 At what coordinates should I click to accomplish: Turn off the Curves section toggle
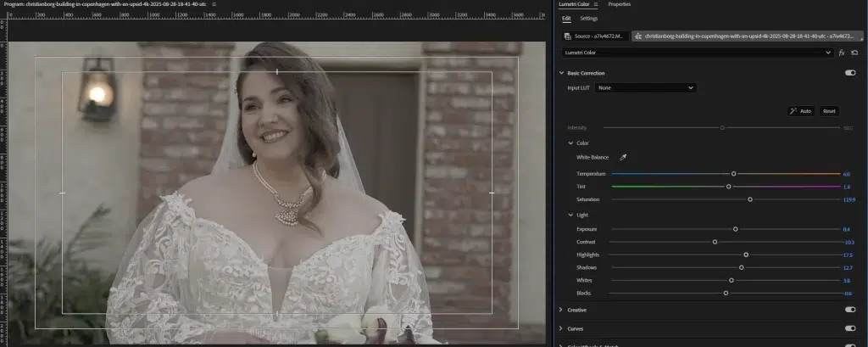coord(849,328)
